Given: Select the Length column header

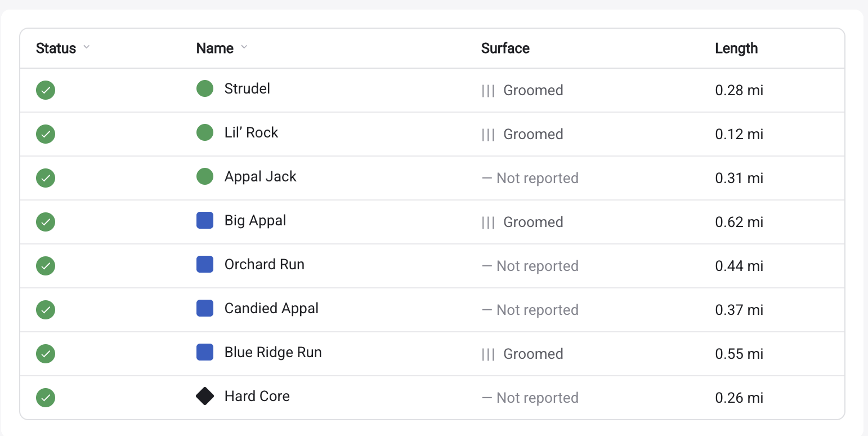Looking at the screenshot, I should (736, 48).
